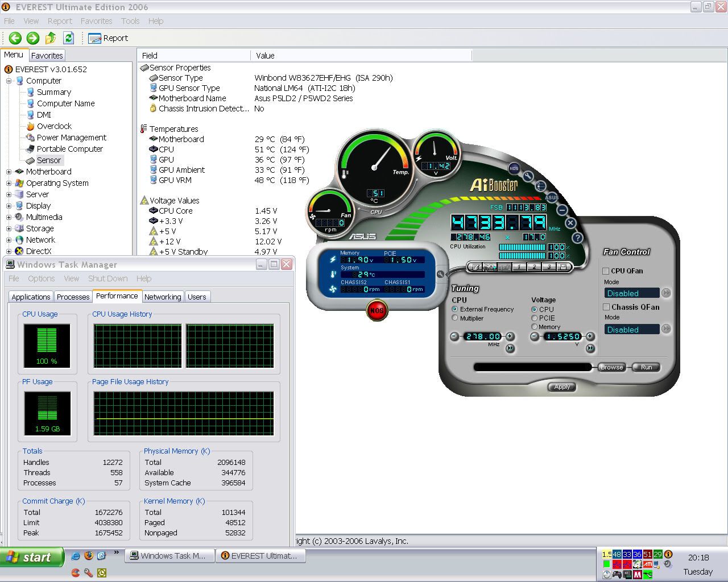
Task: Click the EVEREST refresh icon
Action: coord(68,38)
